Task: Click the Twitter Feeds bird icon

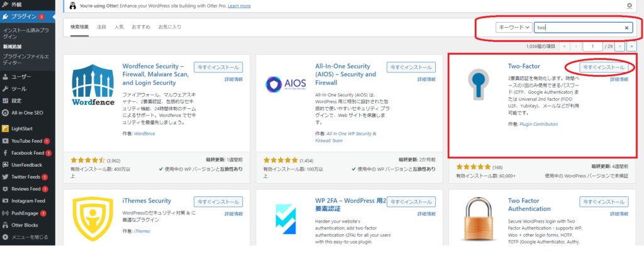Action: pos(5,177)
